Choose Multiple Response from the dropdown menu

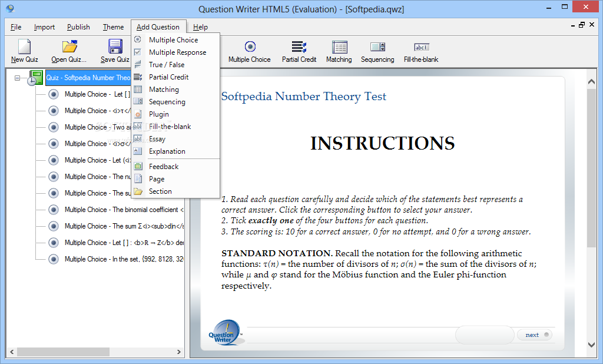(x=175, y=52)
